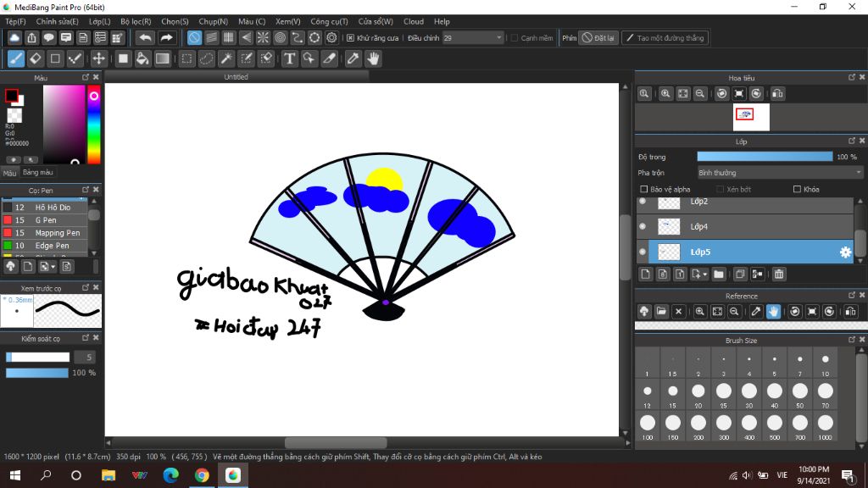The image size is (868, 488).
Task: Enable the Cạnh mềm checkbox
Action: (515, 38)
